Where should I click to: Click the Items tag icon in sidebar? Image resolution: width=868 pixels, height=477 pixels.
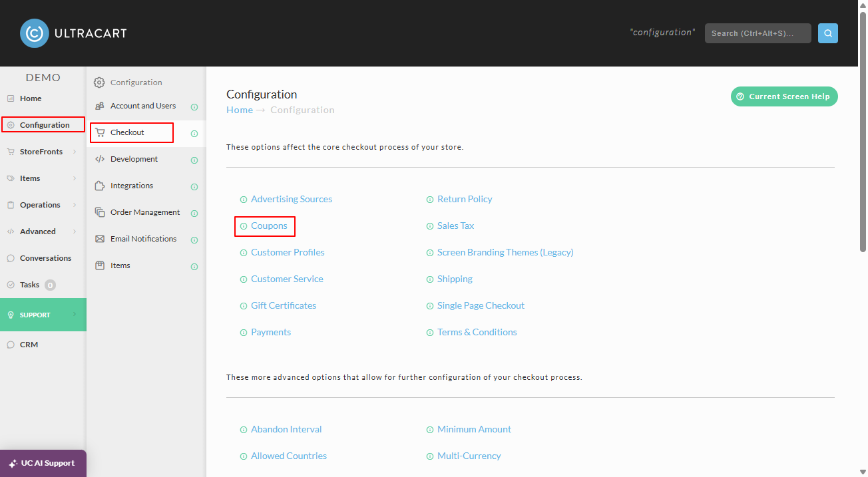[x=11, y=178]
